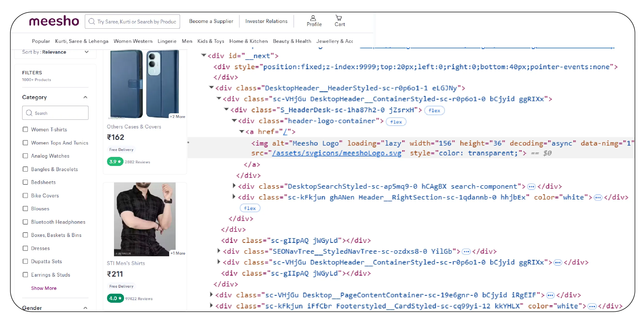
Task: Open the Sort by Relevance dropdown
Action: point(55,52)
